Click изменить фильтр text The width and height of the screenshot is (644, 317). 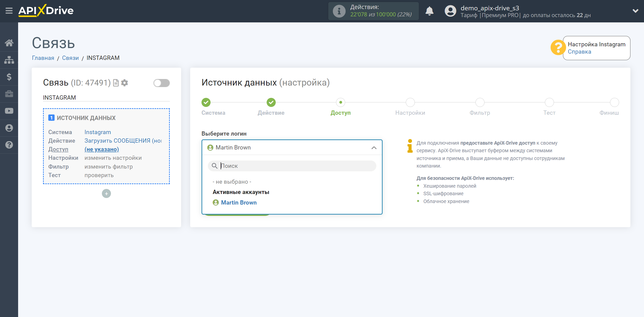click(x=108, y=167)
